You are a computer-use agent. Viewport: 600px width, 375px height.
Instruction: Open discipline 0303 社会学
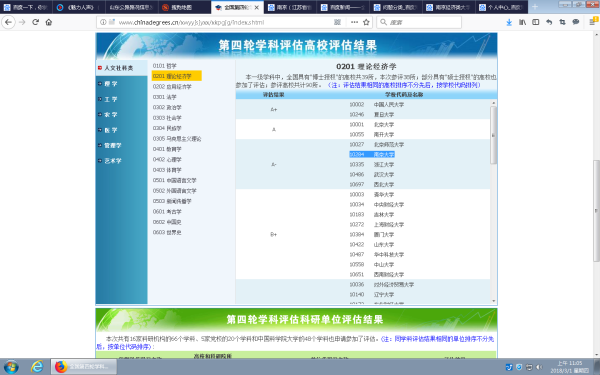167,118
